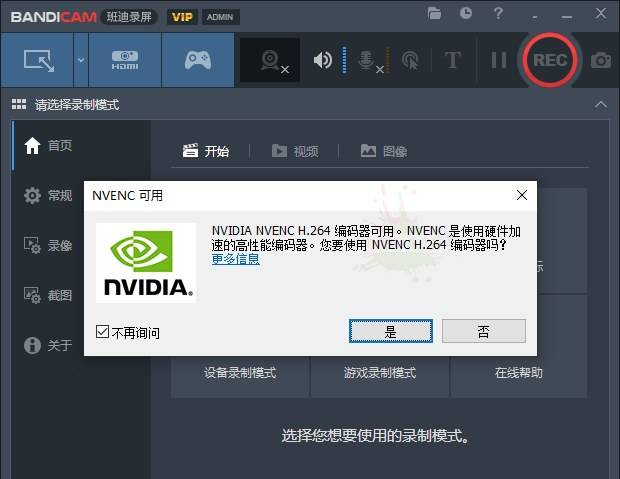Screen dimensions: 620x479
Task: Take a screenshot with camera icon
Action: pos(600,60)
